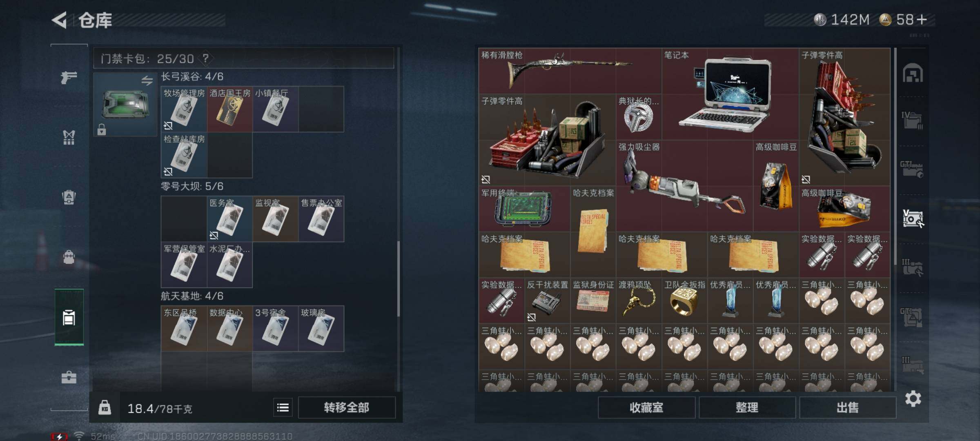Click the 出售 sell button

848,407
